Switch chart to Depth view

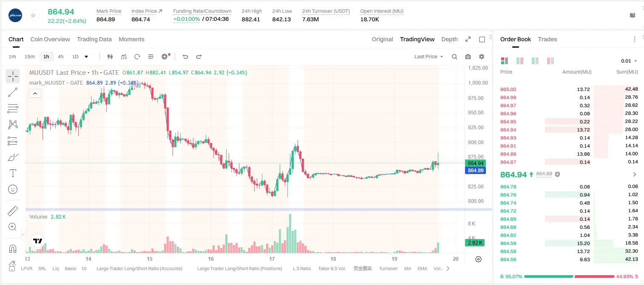pyautogui.click(x=449, y=39)
